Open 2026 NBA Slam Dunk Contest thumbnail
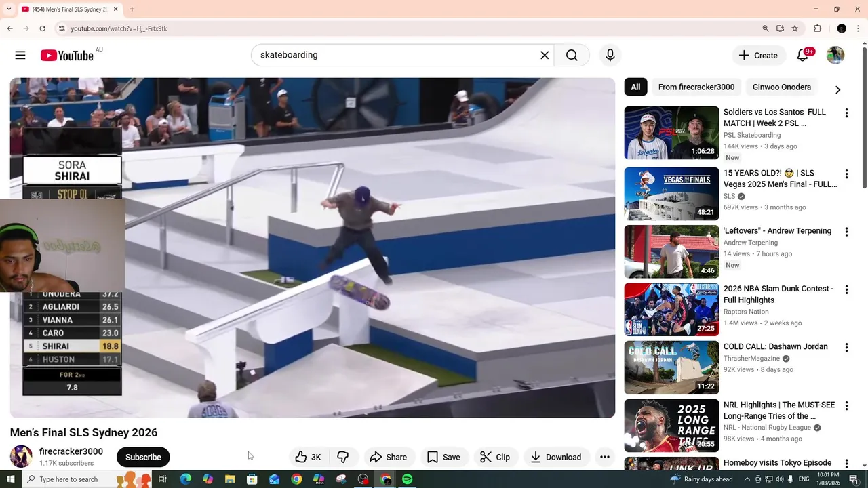Viewport: 868px width, 488px height. tap(671, 310)
